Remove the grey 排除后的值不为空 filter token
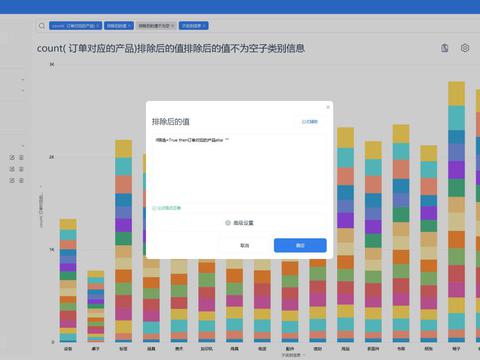The width and height of the screenshot is (480, 360). click(173, 26)
